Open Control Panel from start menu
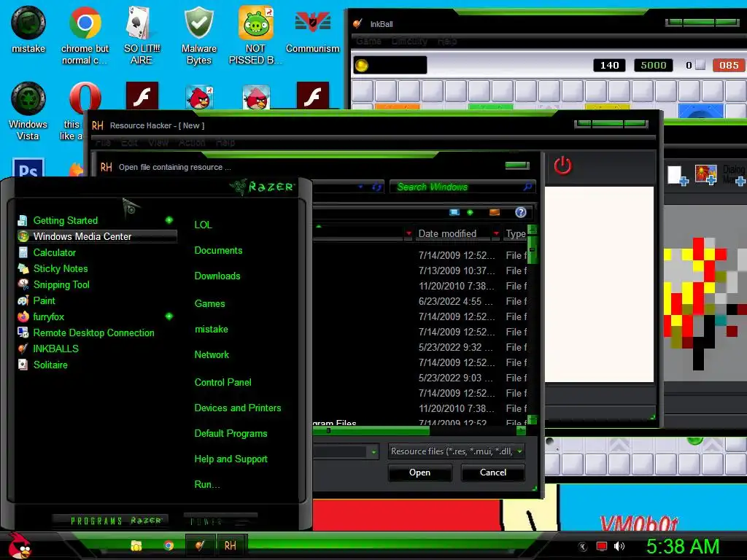Screen dimensions: 747x560 [223, 382]
